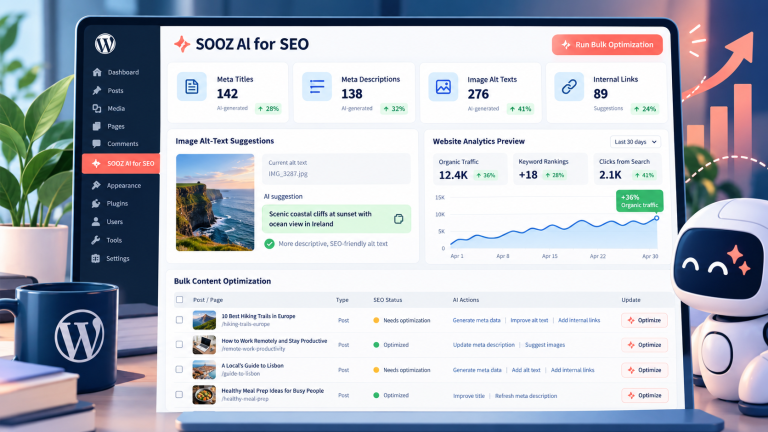Click the green checkmark beside More descriptive
This screenshot has height=432, width=768.
point(269,243)
